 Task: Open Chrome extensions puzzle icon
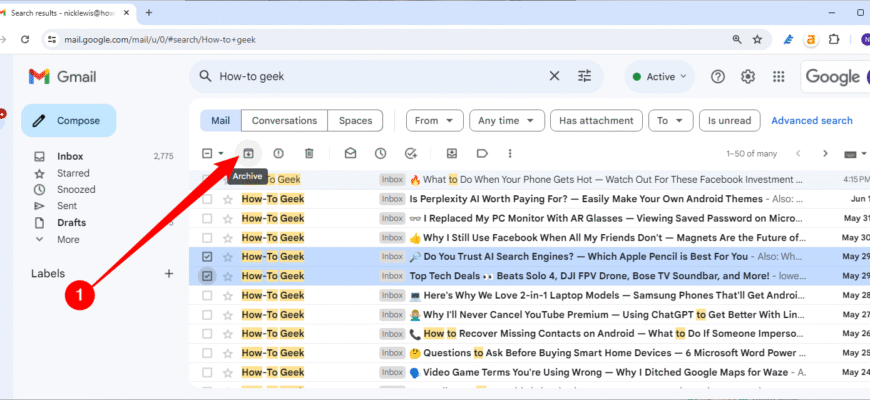click(x=833, y=39)
